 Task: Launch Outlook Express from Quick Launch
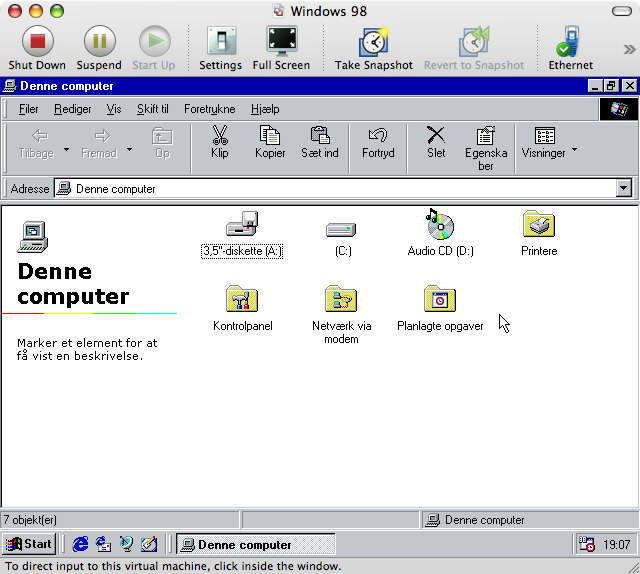click(x=103, y=544)
